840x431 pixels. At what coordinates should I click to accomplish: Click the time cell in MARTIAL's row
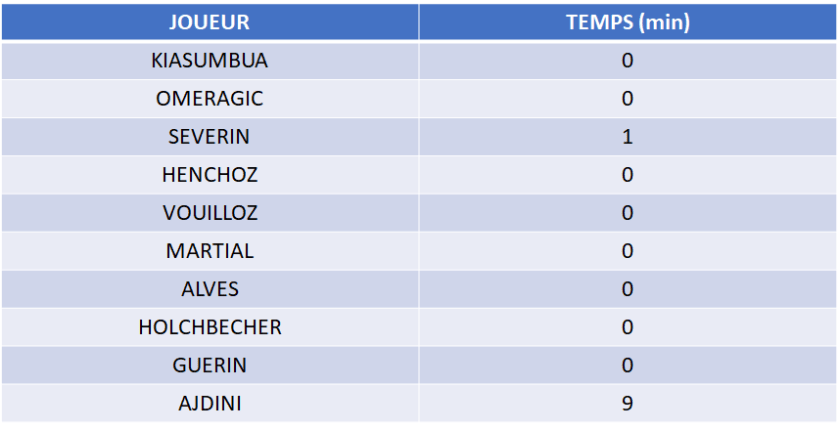click(627, 250)
